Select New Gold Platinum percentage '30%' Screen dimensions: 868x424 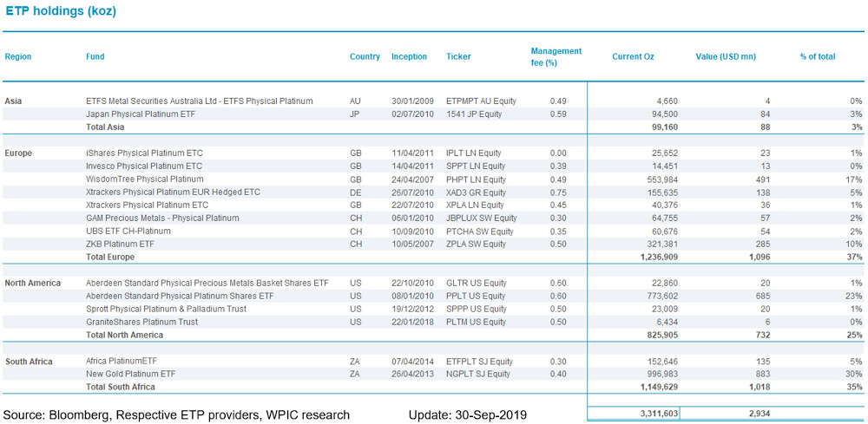point(855,375)
